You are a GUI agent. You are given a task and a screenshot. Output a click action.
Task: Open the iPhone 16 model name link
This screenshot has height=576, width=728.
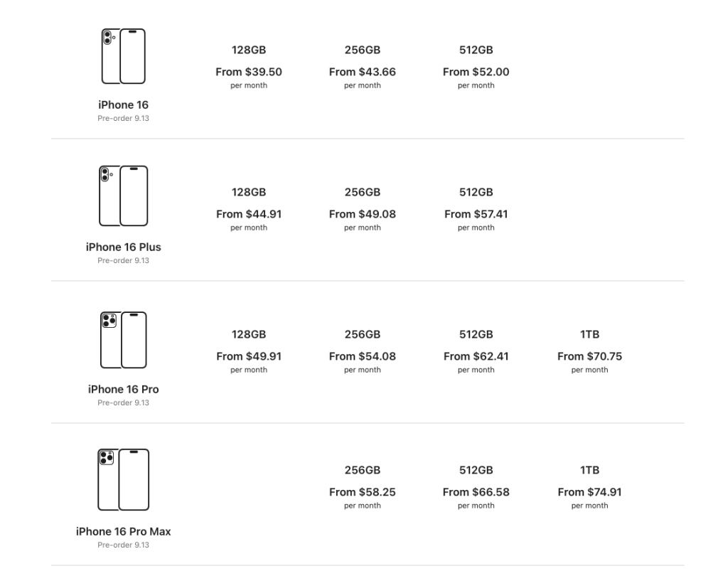point(123,105)
